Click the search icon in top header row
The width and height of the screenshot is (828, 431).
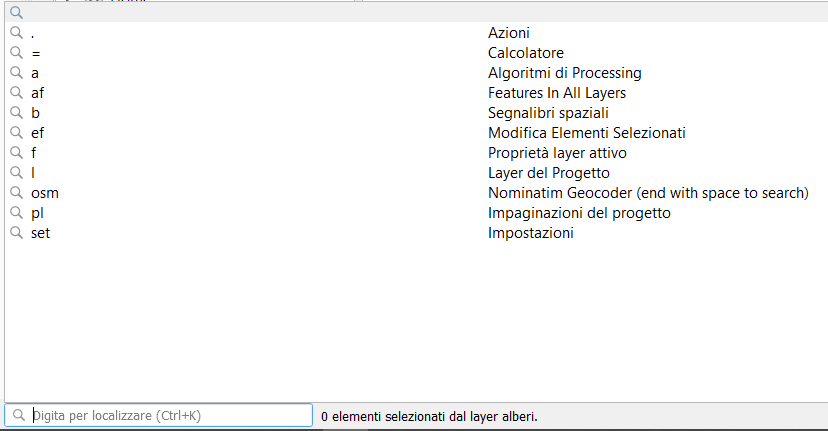pos(16,13)
